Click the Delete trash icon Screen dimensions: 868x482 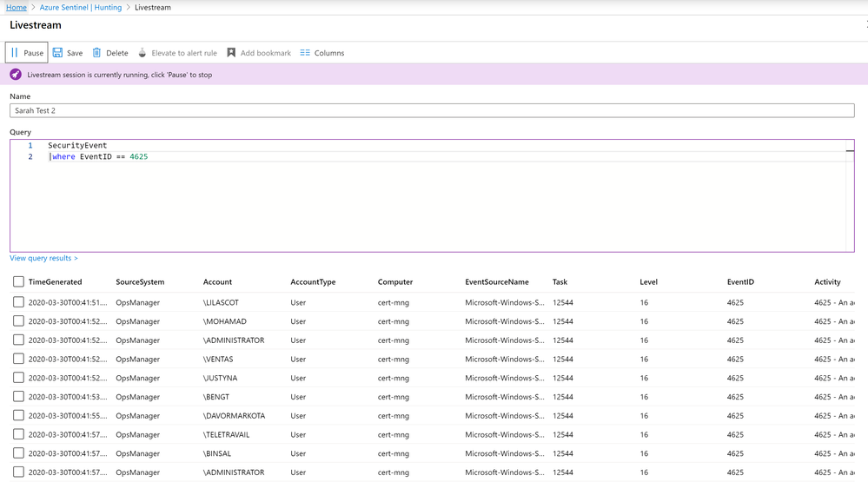[96, 53]
